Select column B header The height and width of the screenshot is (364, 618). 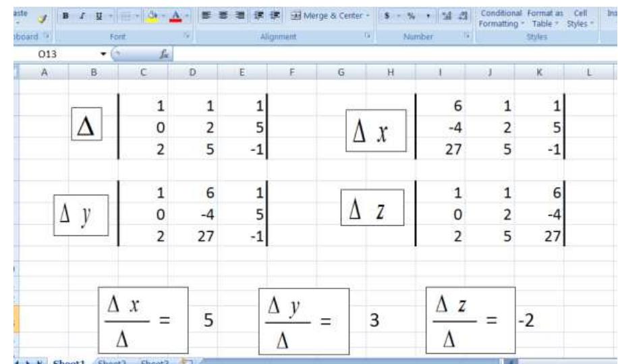[x=93, y=73]
